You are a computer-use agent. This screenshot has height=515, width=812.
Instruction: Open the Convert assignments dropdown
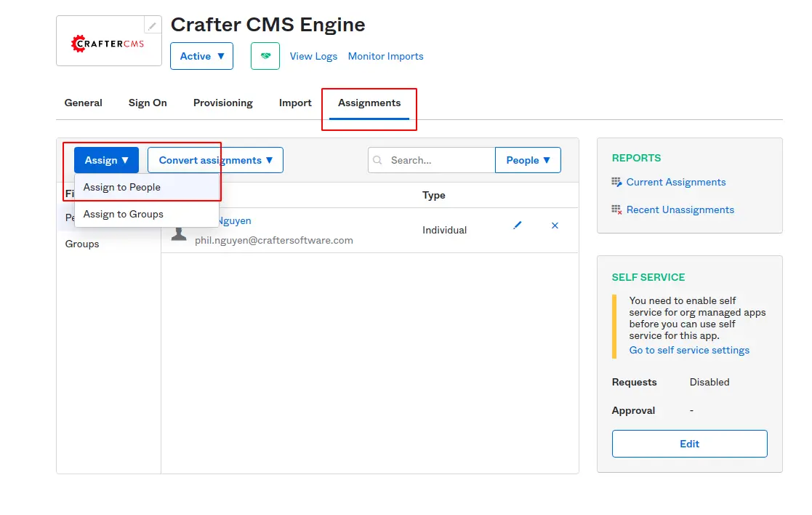coord(215,160)
